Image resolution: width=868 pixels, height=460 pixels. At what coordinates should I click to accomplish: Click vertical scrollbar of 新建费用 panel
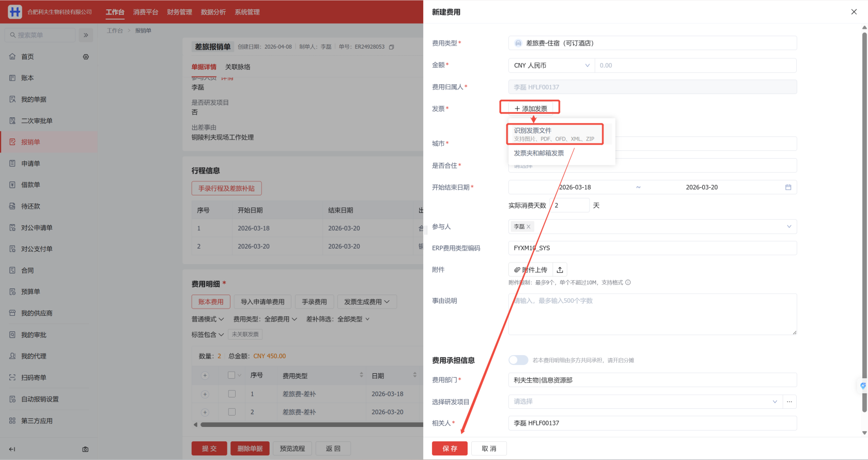click(864, 222)
